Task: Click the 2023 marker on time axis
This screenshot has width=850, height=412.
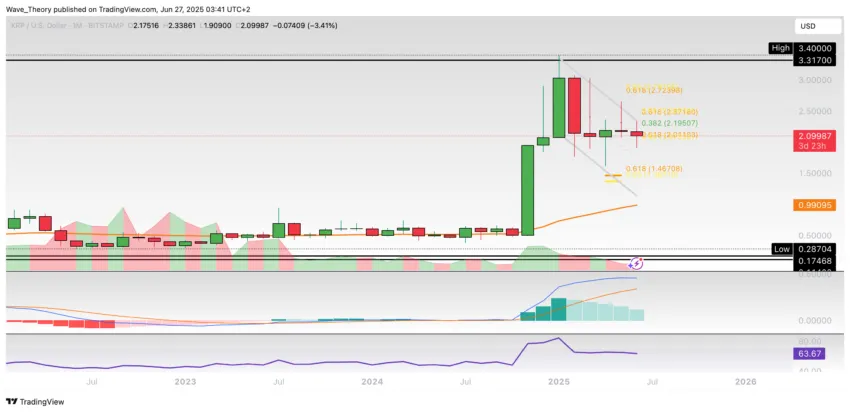Action: click(185, 382)
